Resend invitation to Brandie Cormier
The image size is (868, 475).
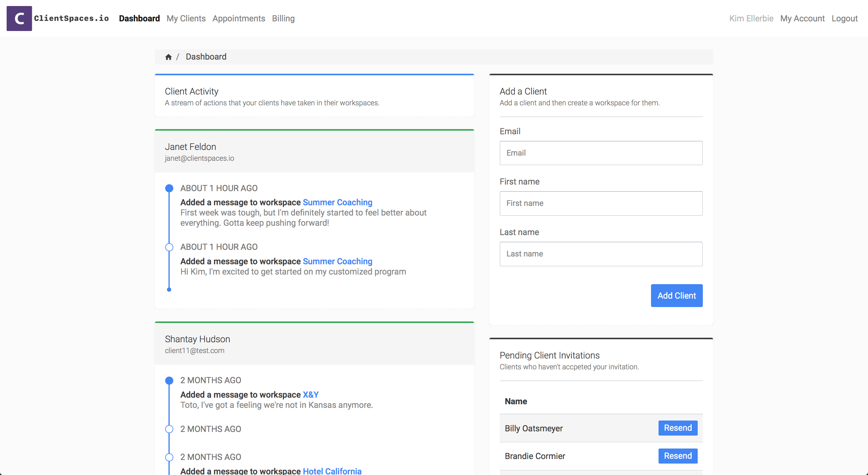pos(678,456)
